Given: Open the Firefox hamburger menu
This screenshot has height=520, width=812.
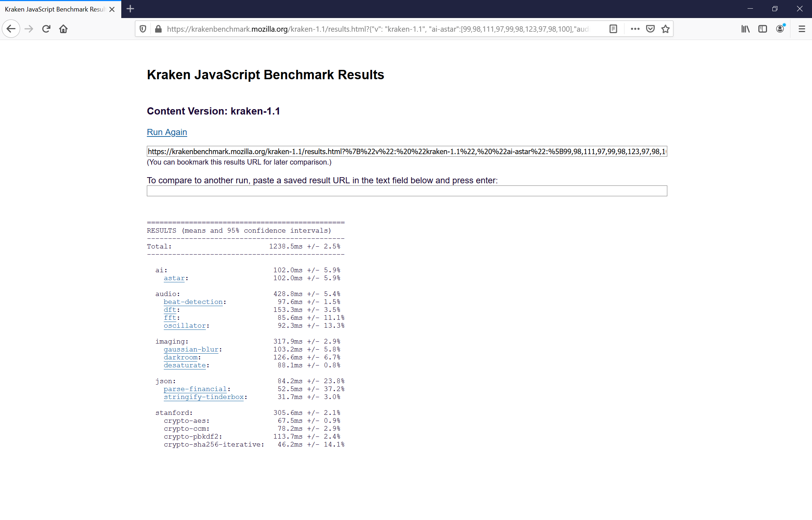Looking at the screenshot, I should click(802, 29).
